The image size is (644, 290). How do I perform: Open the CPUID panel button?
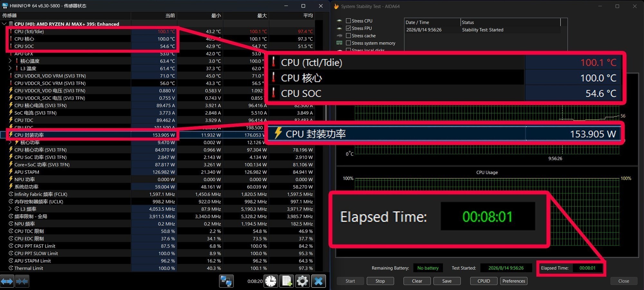click(x=484, y=281)
